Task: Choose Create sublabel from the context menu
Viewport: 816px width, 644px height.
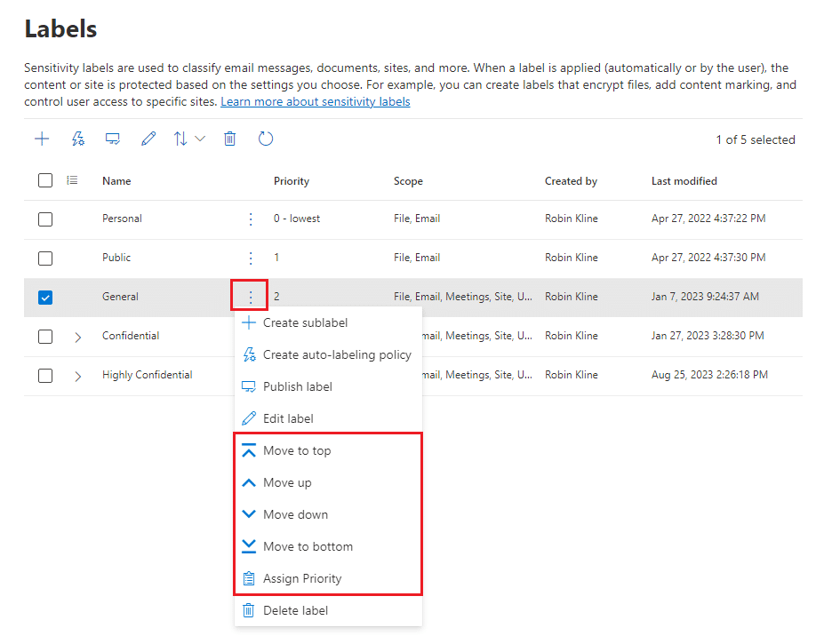Action: tap(305, 323)
